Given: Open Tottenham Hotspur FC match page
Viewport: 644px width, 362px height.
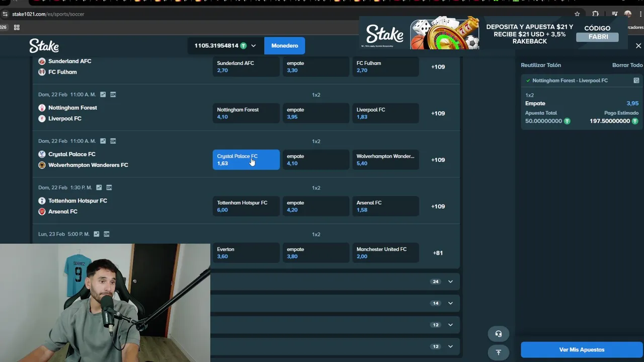Looking at the screenshot, I should pos(77,201).
